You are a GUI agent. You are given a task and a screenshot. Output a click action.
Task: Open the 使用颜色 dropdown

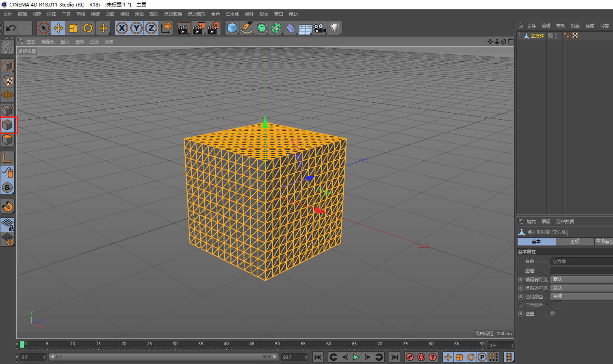[x=581, y=296]
